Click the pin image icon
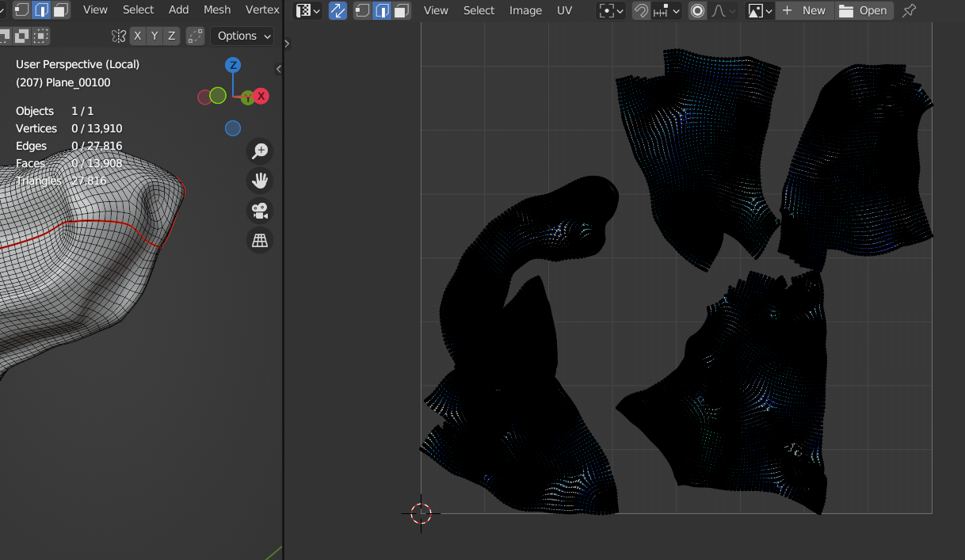This screenshot has height=560, width=965. pos(910,10)
